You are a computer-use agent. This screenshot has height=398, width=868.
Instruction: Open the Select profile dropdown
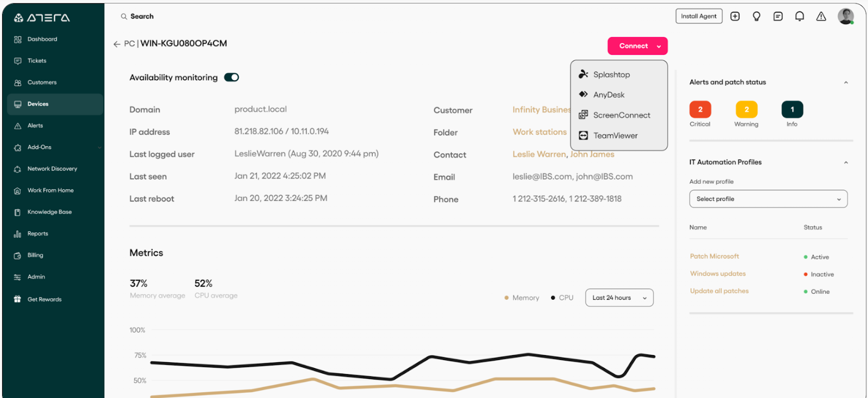pyautogui.click(x=768, y=199)
